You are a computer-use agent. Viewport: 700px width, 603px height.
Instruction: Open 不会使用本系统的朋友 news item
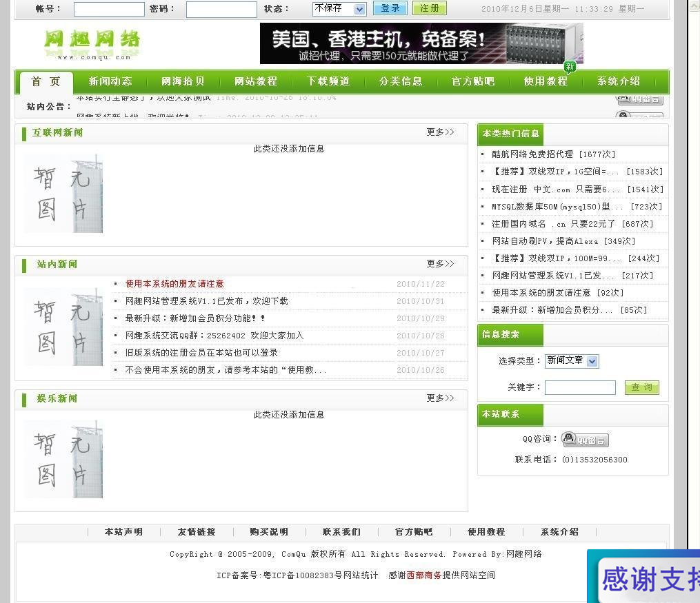pyautogui.click(x=226, y=370)
